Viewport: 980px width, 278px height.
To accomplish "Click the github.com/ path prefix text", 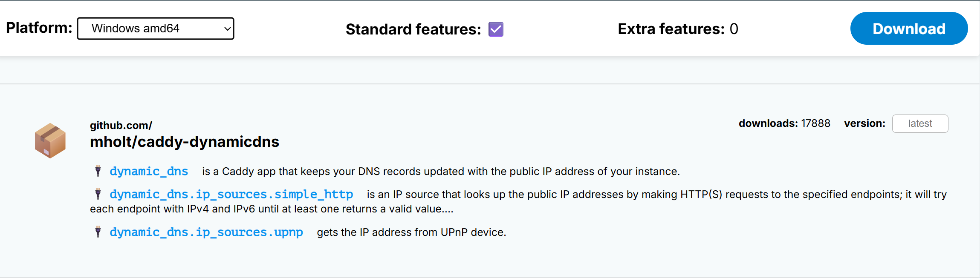I will [x=121, y=126].
